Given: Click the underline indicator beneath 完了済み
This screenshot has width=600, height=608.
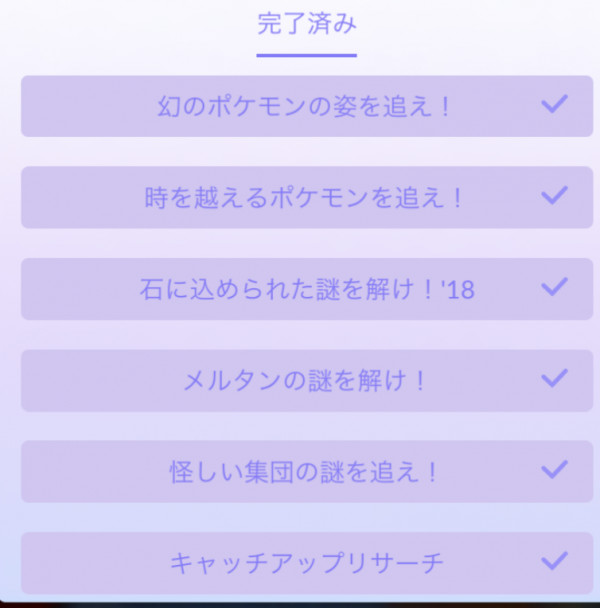Looking at the screenshot, I should [x=306, y=55].
